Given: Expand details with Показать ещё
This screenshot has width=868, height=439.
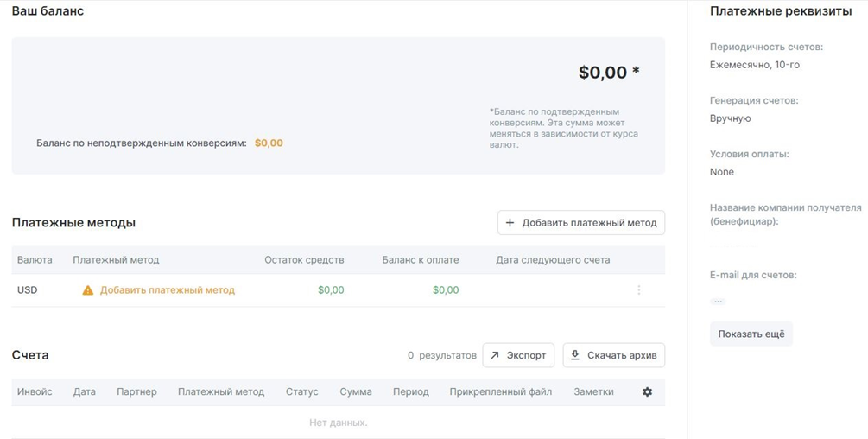Looking at the screenshot, I should (751, 334).
